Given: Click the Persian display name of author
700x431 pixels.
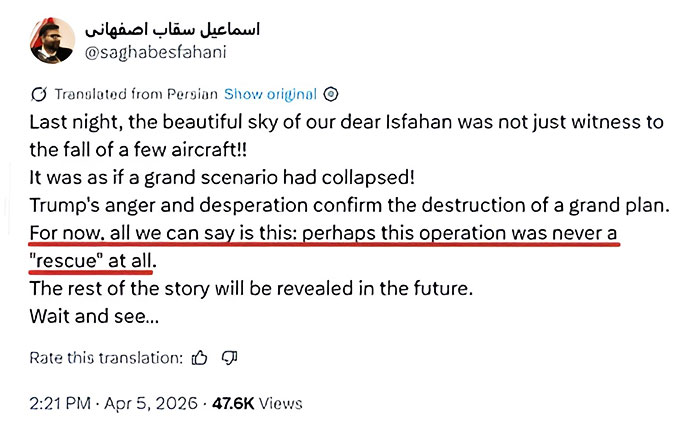Looking at the screenshot, I should (173, 27).
